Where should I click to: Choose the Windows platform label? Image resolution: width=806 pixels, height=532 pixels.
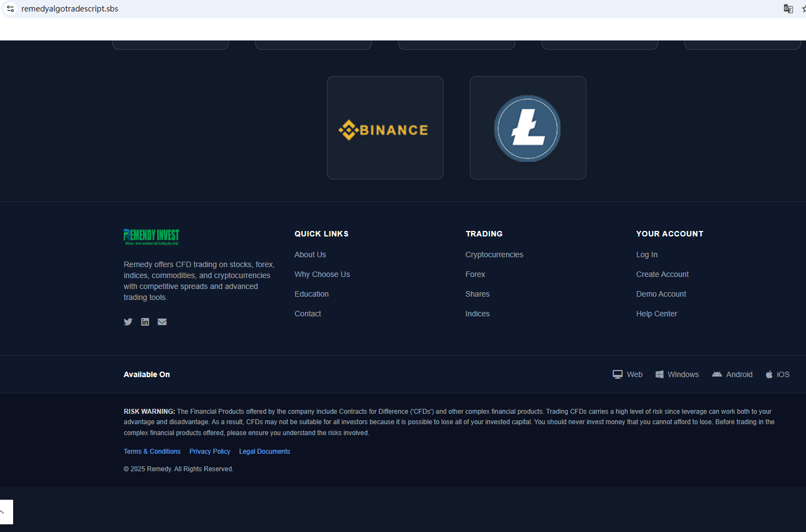pyautogui.click(x=683, y=374)
